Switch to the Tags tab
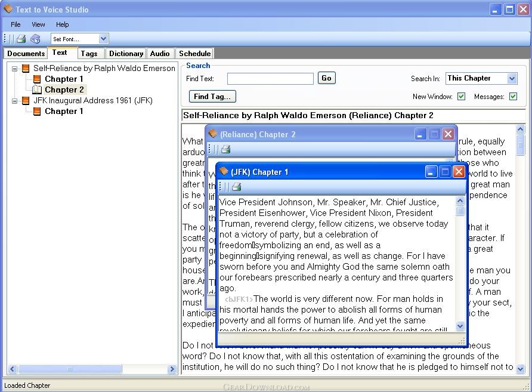532x392 pixels. [89, 54]
